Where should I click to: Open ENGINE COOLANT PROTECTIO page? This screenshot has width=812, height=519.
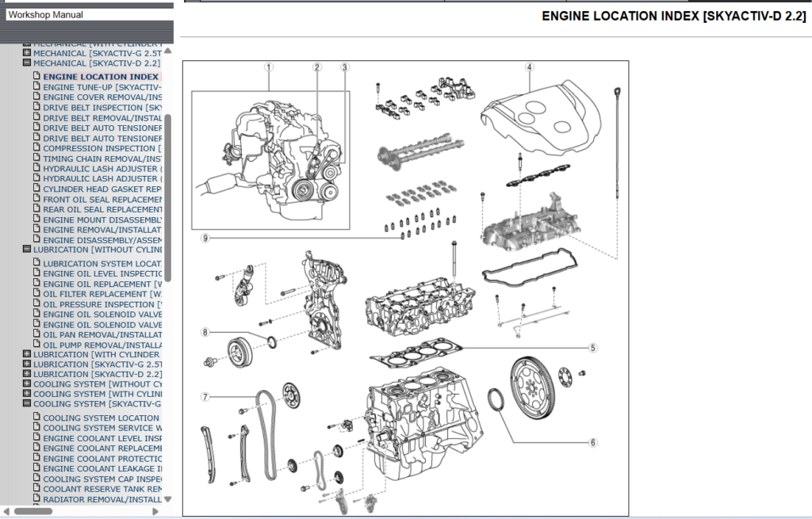click(102, 459)
